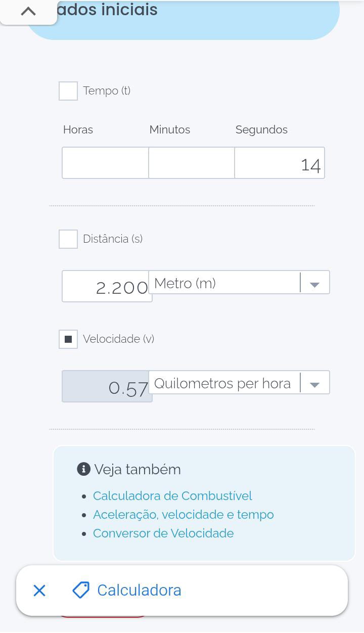Click the distance field showing 2.200
This screenshot has width=364, height=633.
tap(107, 287)
